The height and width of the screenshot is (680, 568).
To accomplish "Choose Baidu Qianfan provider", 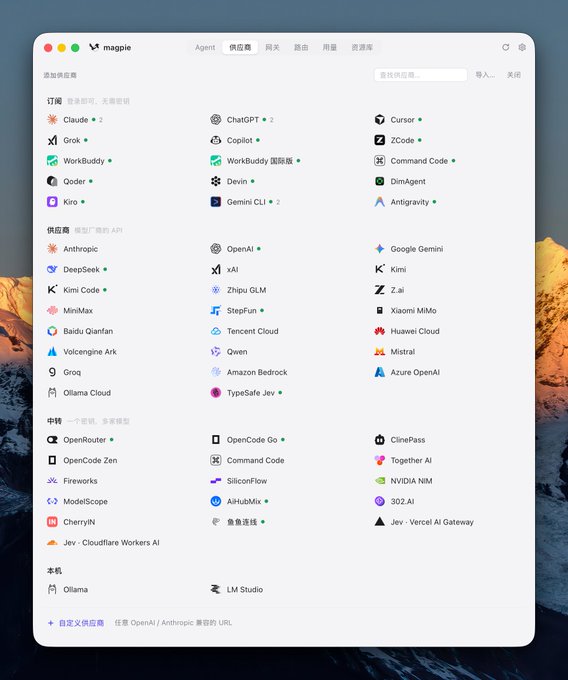I will point(80,331).
